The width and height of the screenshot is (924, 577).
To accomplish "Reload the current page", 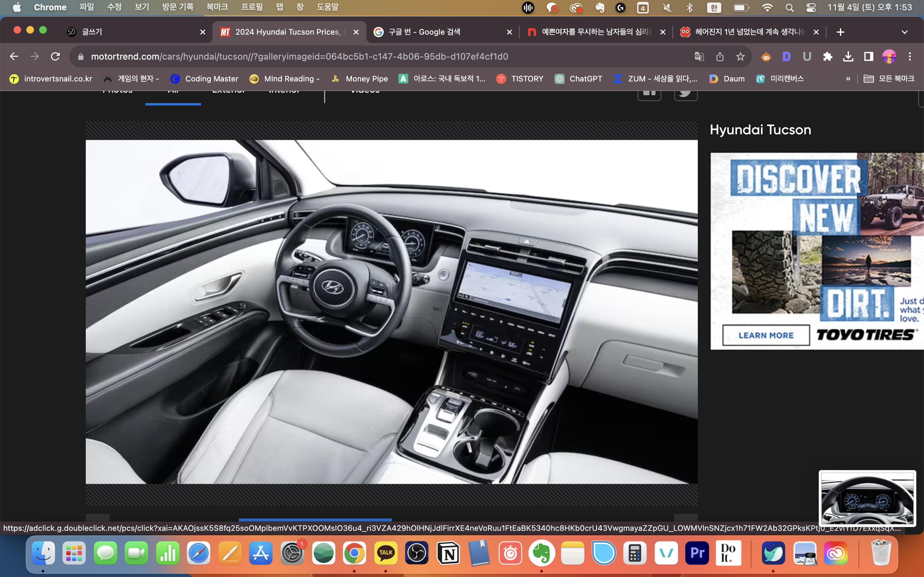I will (x=56, y=56).
